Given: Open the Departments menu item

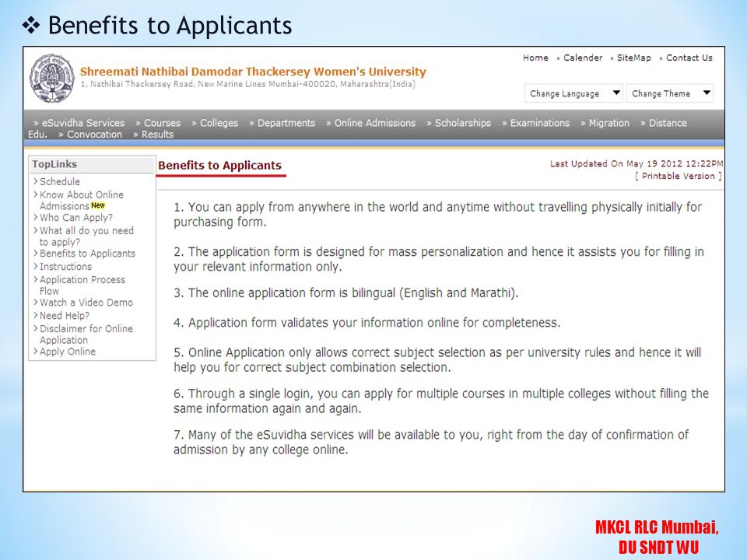Looking at the screenshot, I should pyautogui.click(x=286, y=123).
